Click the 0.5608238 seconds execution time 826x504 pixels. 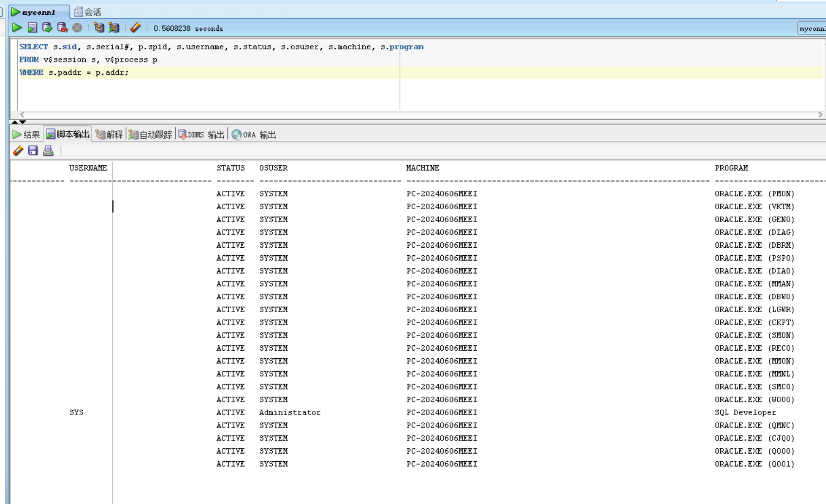[x=188, y=29]
